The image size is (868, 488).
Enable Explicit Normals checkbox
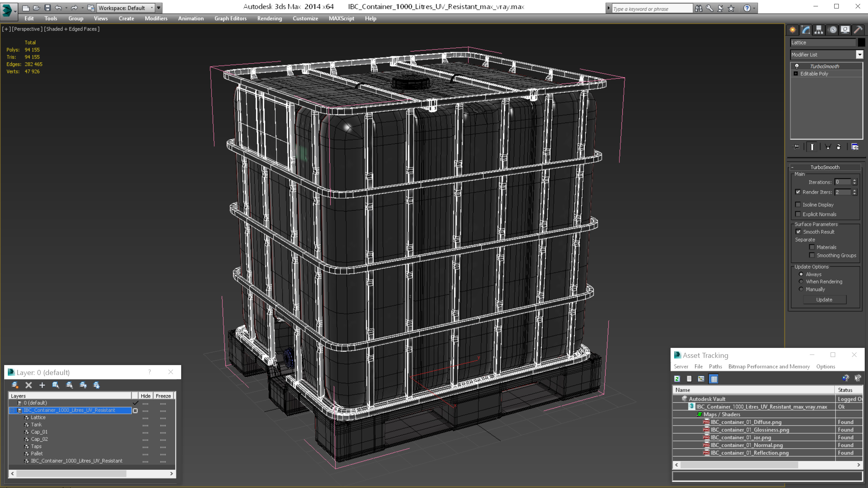(798, 214)
